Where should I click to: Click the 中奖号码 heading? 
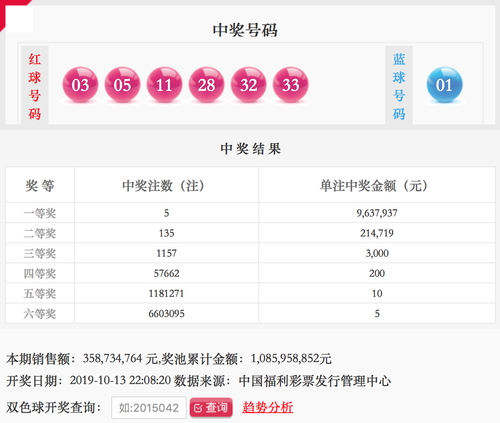[245, 30]
